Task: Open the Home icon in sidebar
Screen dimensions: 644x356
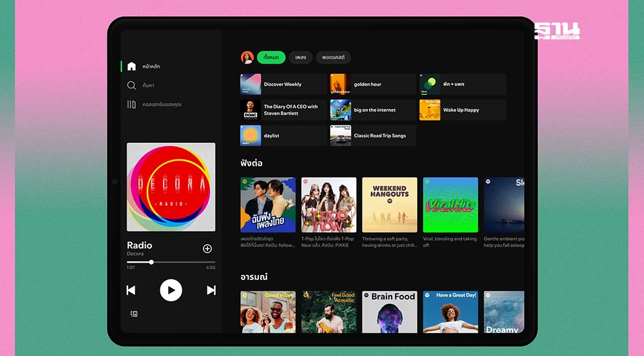Action: (131, 66)
